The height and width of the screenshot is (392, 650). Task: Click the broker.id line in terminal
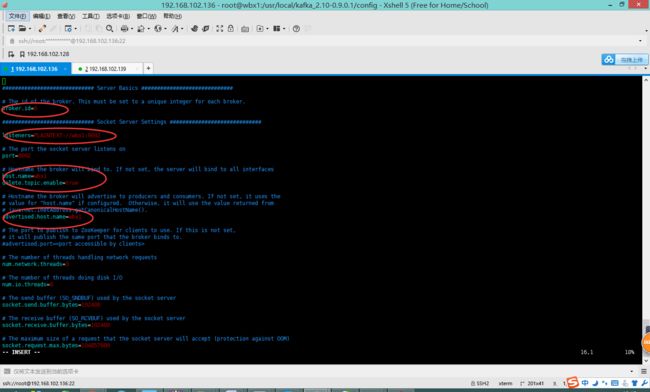coord(19,109)
